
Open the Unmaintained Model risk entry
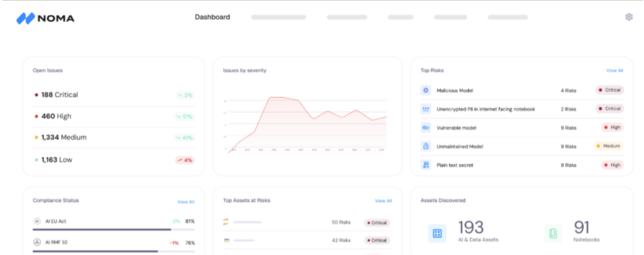[522, 147]
